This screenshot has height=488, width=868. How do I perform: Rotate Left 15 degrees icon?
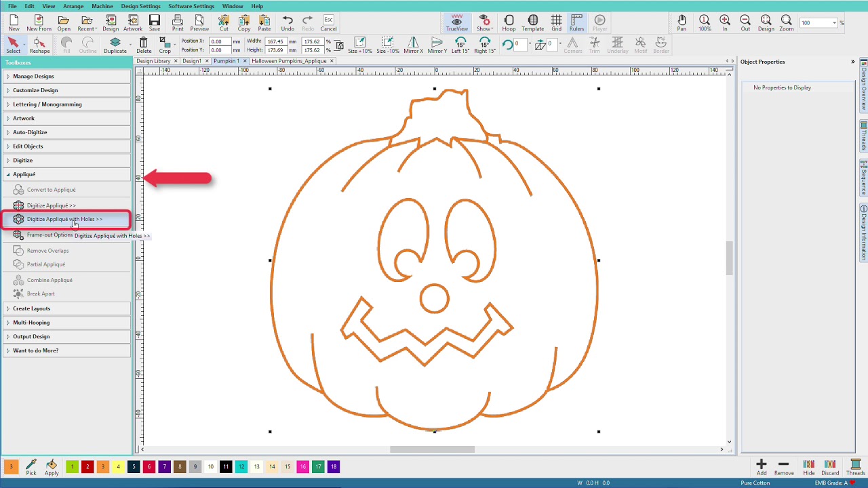(x=460, y=45)
